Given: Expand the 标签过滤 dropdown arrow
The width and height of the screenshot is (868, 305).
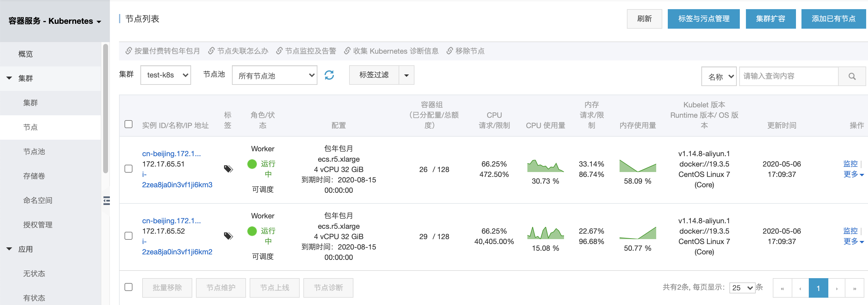Looking at the screenshot, I should (406, 75).
